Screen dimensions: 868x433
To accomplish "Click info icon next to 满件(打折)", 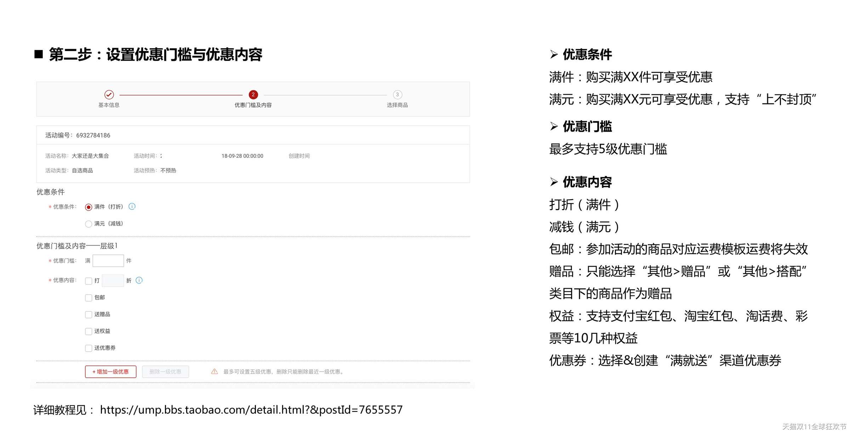I will tap(132, 206).
